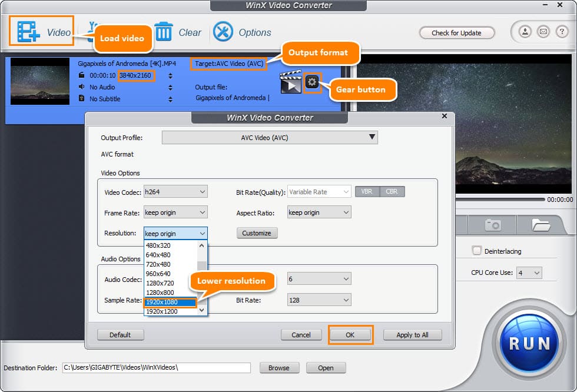Viewport: 577px width, 392px height.
Task: Choose 1920x1200 resolution option
Action: (171, 311)
